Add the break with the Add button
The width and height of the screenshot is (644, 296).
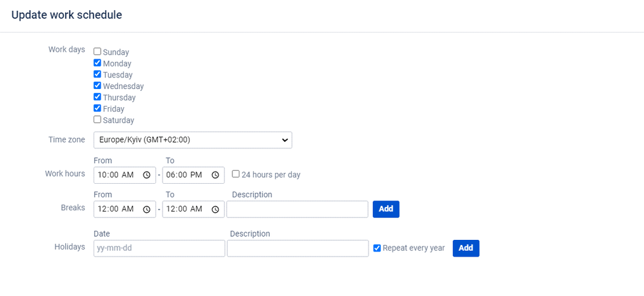pos(386,209)
